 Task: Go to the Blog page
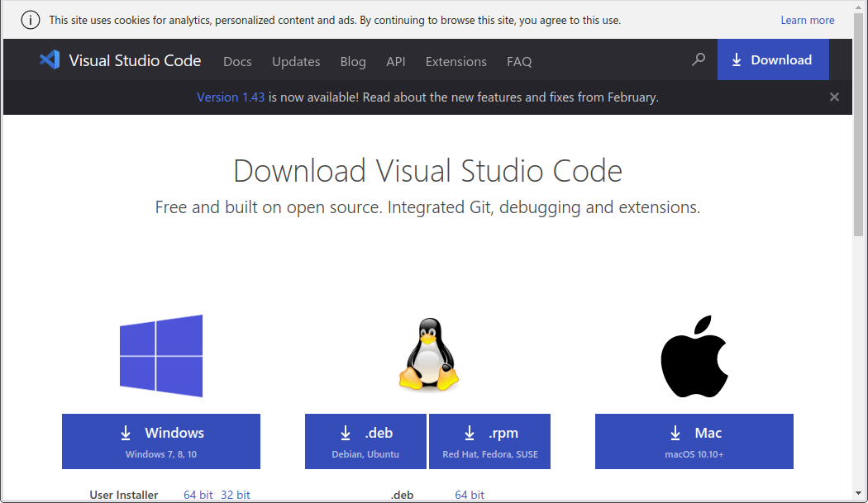click(353, 61)
